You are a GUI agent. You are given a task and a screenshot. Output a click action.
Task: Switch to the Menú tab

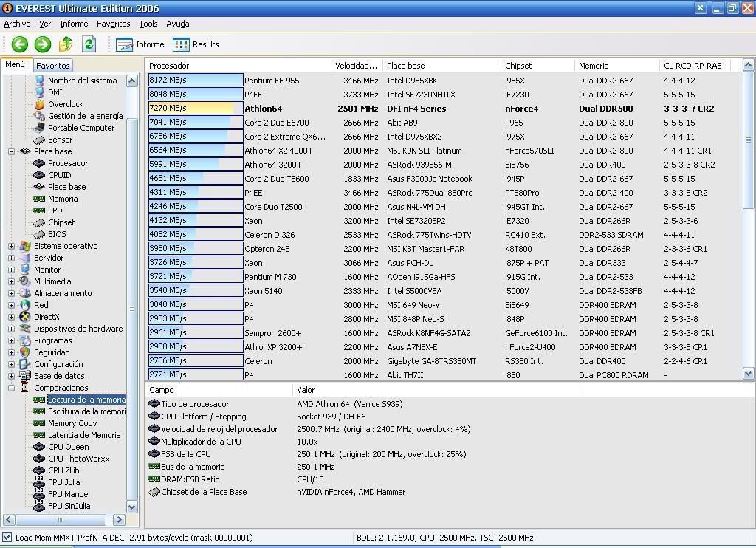point(16,65)
